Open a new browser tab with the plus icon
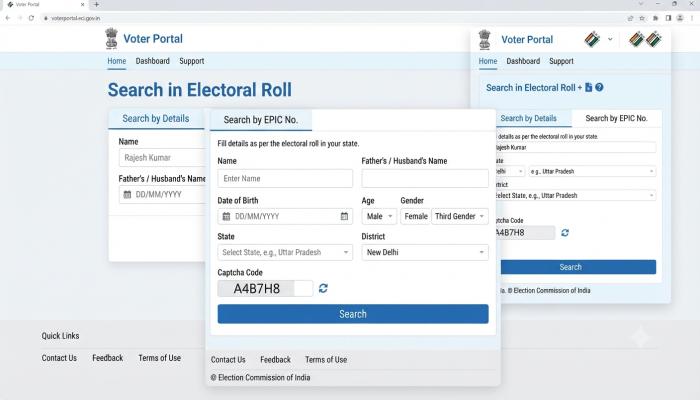The image size is (700, 400). coord(96,4)
